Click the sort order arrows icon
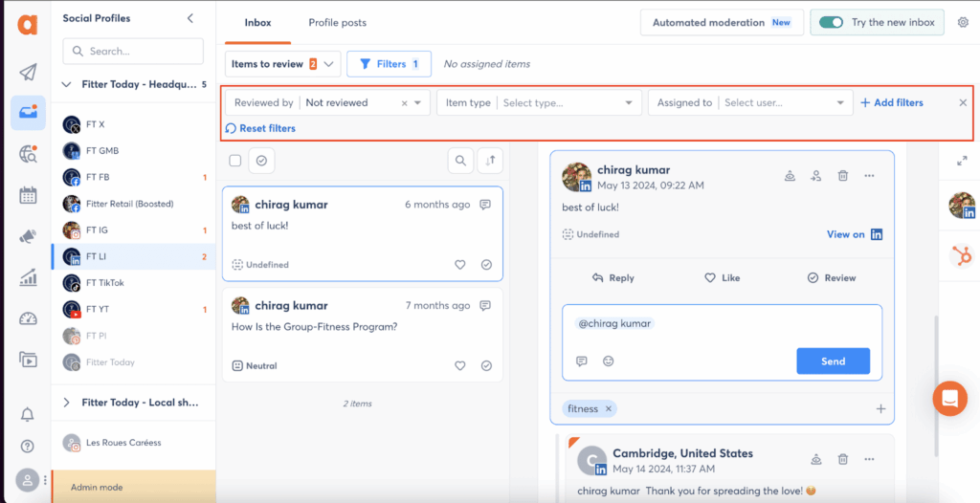980x503 pixels. click(x=490, y=161)
